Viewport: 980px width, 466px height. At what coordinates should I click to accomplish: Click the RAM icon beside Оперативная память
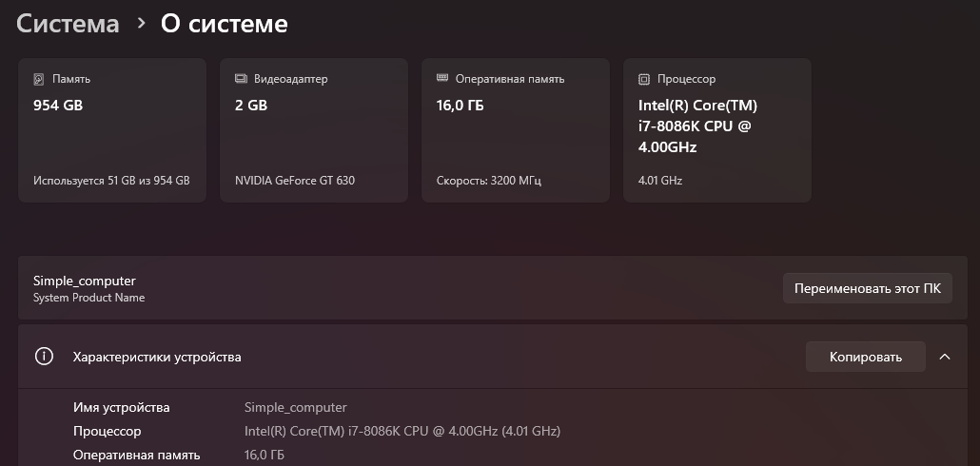click(x=442, y=78)
